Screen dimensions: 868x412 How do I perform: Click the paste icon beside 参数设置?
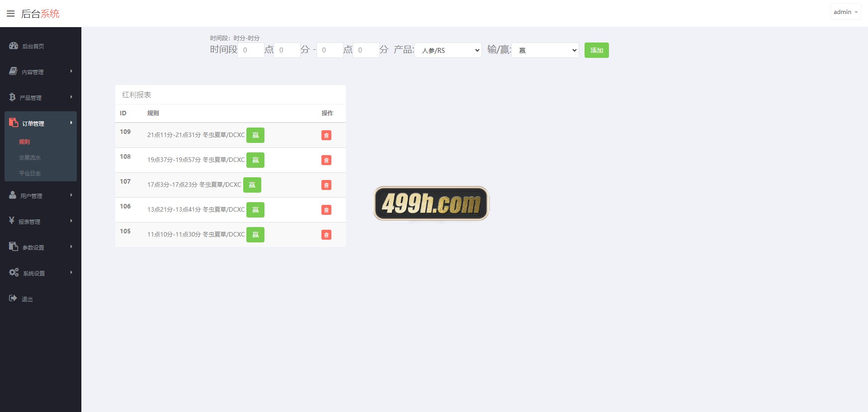click(14, 246)
